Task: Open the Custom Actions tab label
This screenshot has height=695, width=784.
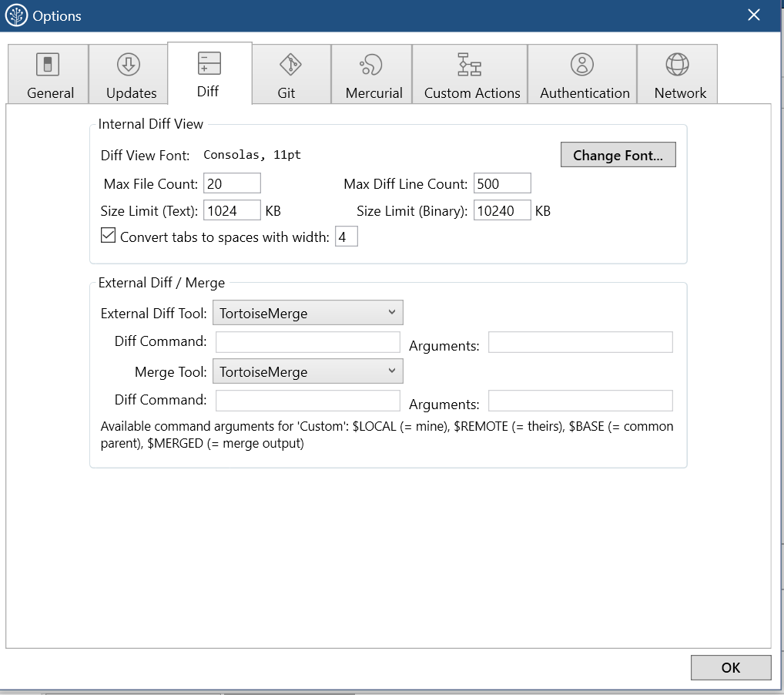Action: (x=472, y=93)
